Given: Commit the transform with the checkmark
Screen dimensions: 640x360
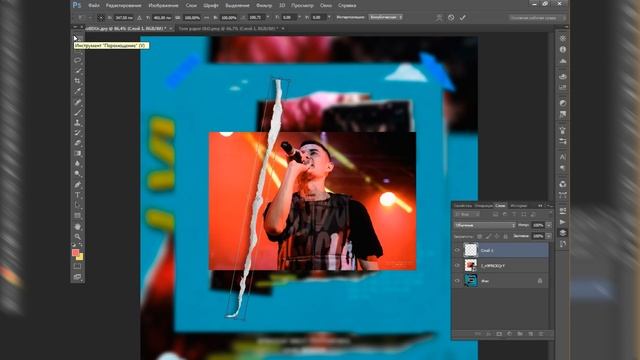Looking at the screenshot, I should pos(462,18).
